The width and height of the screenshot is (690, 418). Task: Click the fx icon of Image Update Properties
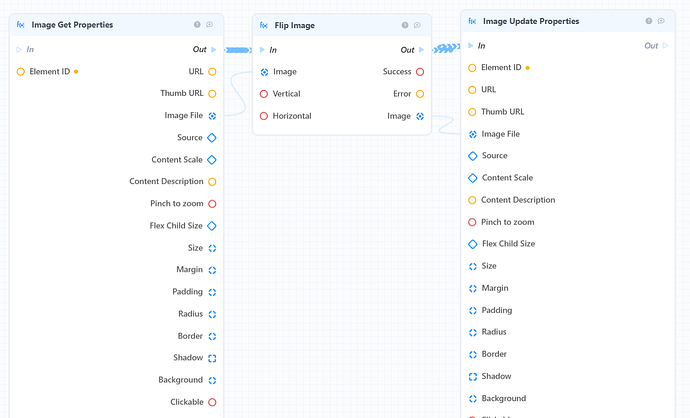pyautogui.click(x=472, y=21)
